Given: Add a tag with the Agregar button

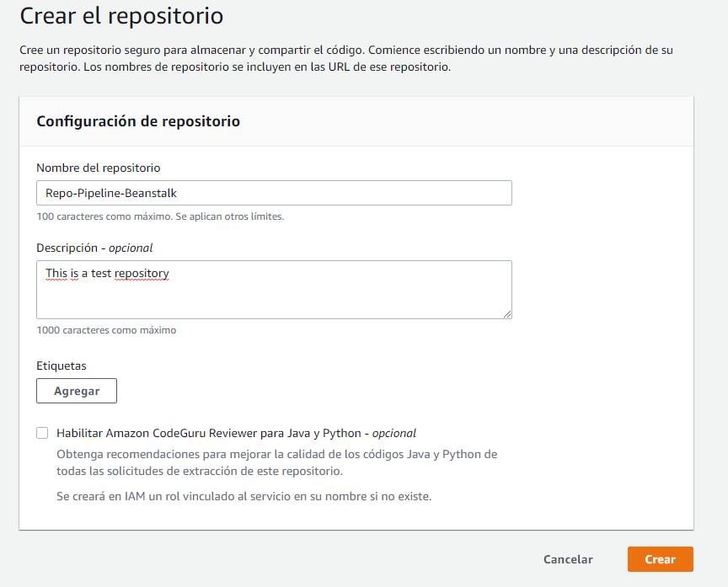Looking at the screenshot, I should pos(77,391).
